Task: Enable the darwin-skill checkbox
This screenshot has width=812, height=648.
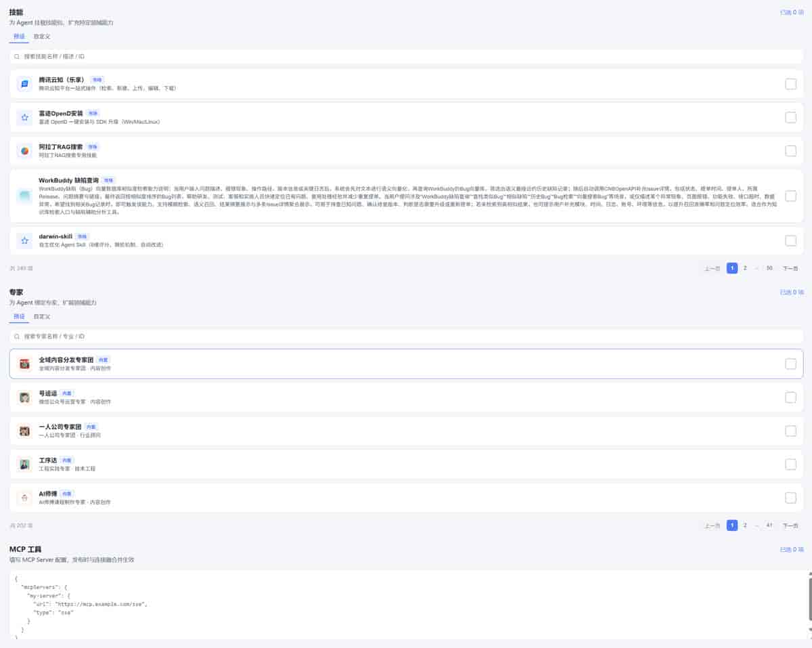Action: pos(790,240)
